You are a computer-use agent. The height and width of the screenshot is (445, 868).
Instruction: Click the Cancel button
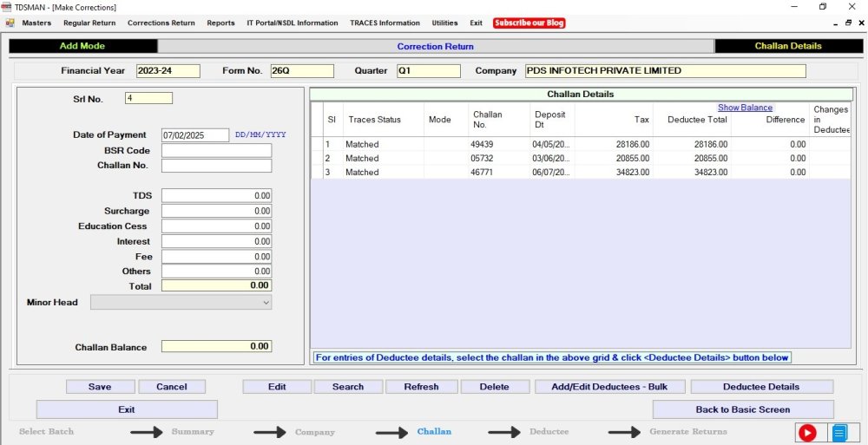pos(172,387)
